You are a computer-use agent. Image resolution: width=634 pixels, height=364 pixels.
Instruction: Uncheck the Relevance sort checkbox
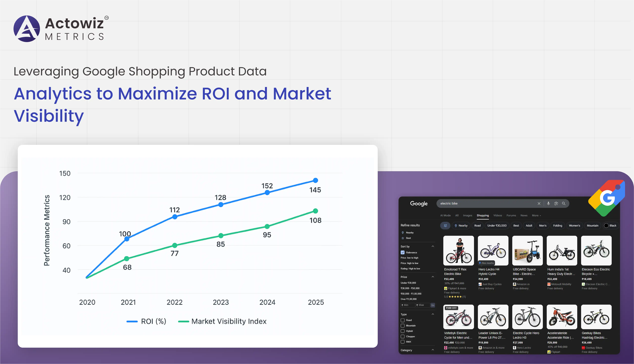click(403, 253)
